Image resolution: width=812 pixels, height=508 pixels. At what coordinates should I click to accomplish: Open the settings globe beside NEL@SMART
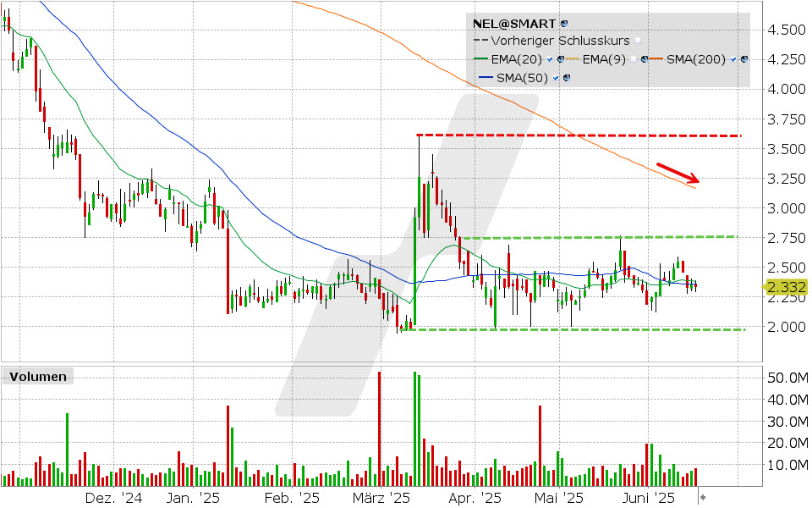[x=564, y=24]
